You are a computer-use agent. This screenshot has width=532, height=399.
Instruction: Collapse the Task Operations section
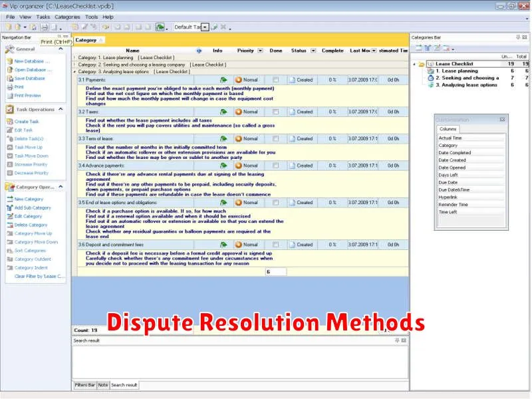pyautogui.click(x=61, y=109)
